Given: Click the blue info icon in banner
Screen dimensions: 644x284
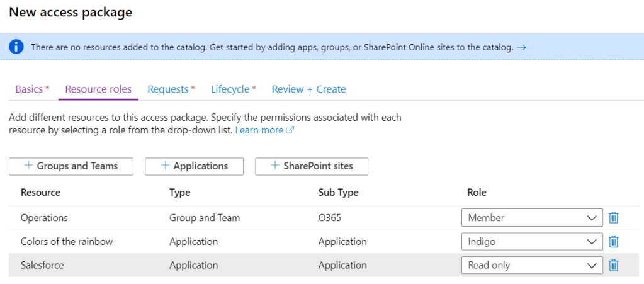Looking at the screenshot, I should [x=17, y=47].
